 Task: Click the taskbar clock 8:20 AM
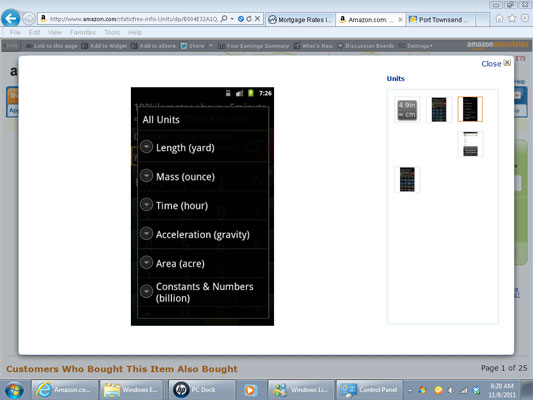[x=502, y=390]
